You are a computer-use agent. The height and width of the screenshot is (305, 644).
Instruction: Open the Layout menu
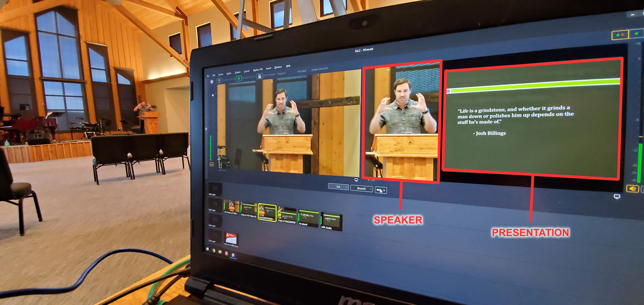coord(247,71)
